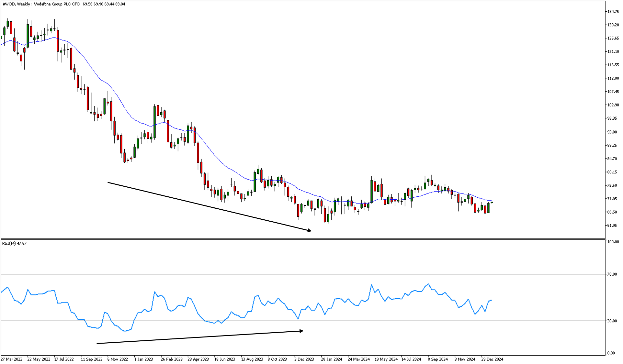Pick the 3 Nov 2024 date label
The image size is (623, 364).
465,359
